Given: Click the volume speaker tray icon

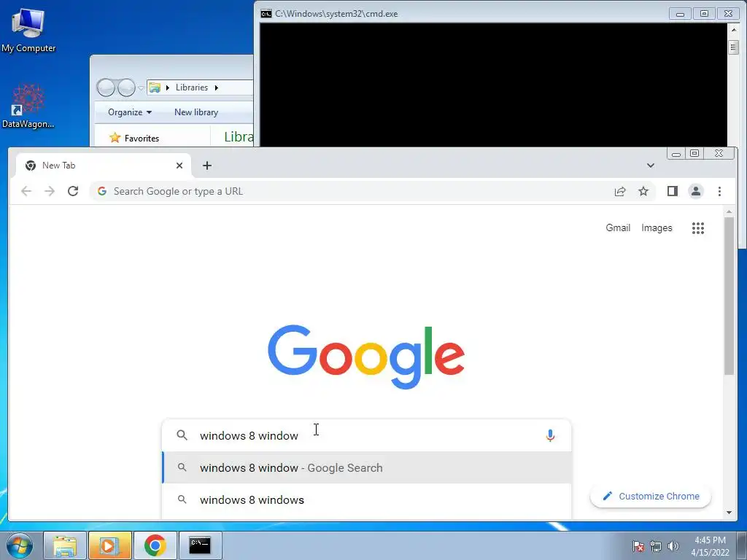Looking at the screenshot, I should [x=673, y=546].
